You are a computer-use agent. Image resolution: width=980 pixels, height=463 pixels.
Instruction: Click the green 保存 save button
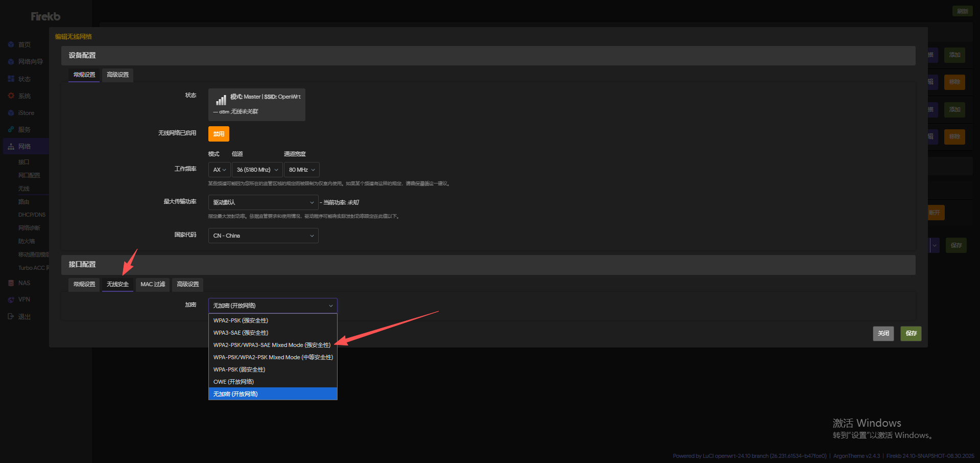911,333
